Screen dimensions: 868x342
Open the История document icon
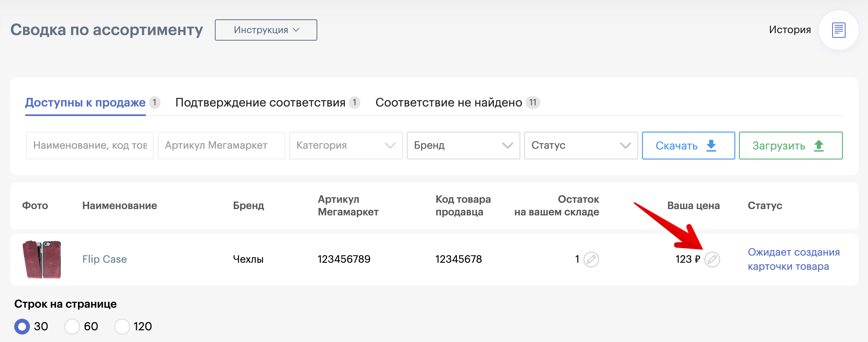(x=838, y=30)
